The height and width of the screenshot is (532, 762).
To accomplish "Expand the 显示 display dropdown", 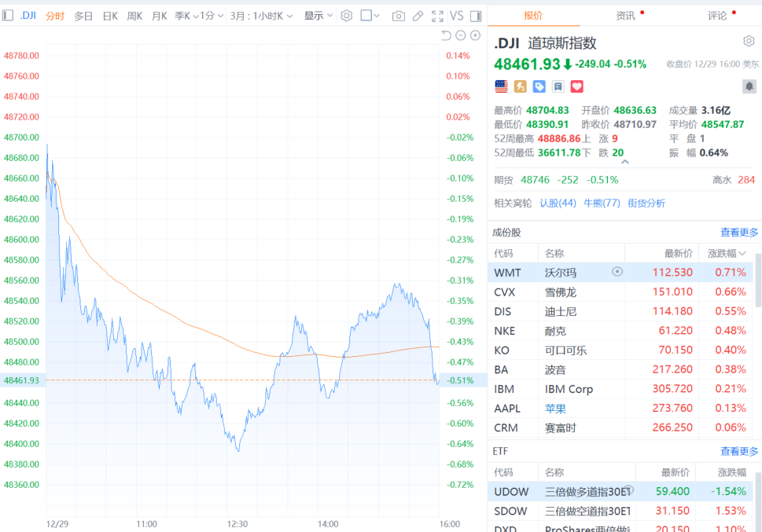I will tap(318, 16).
